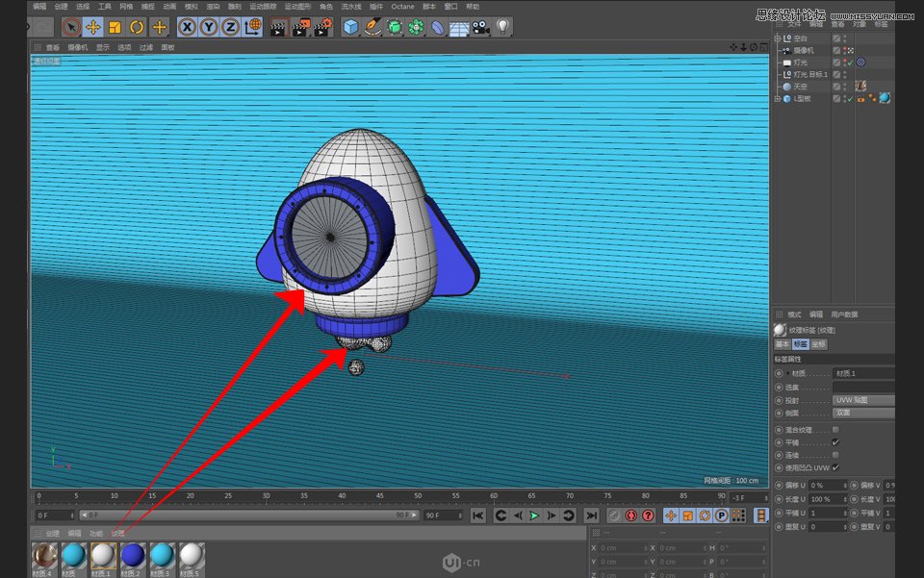Click the light bulb tool icon
The height and width of the screenshot is (578, 924).
tap(502, 27)
